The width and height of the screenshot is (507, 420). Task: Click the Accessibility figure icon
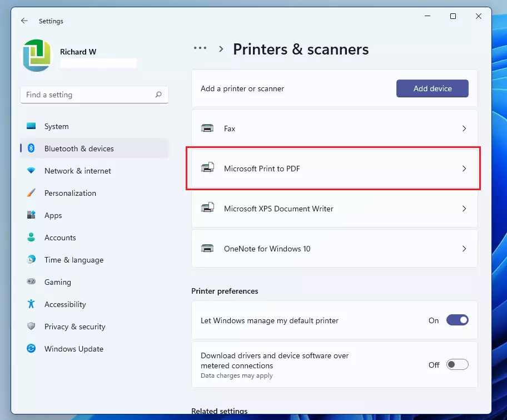click(x=31, y=304)
